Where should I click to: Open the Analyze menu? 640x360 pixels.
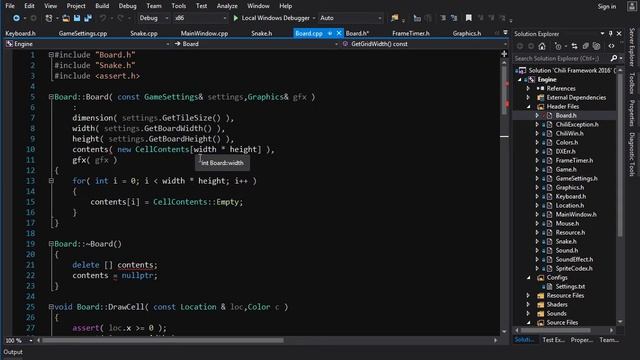click(227, 6)
